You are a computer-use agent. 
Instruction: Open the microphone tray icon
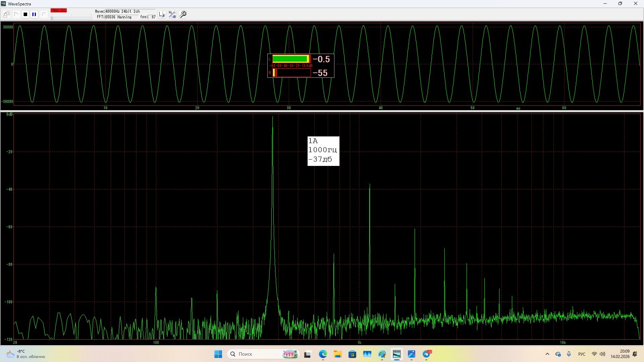coord(569,354)
